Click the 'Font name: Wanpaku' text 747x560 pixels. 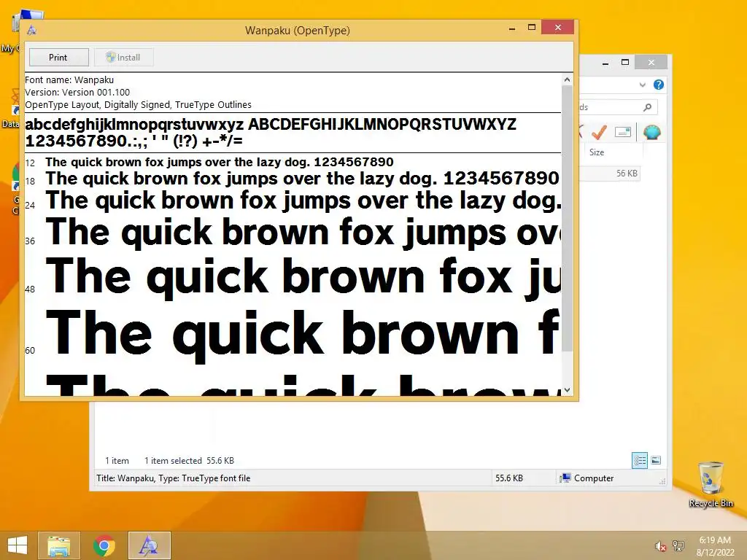[x=69, y=80]
